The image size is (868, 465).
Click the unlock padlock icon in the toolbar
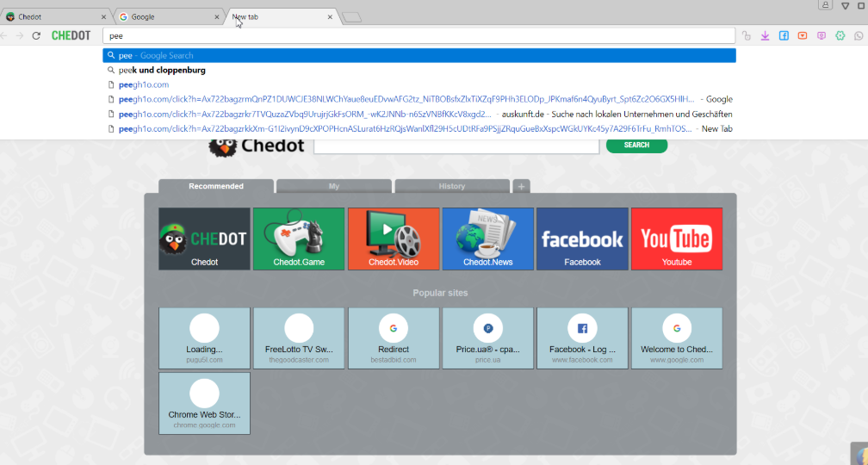pyautogui.click(x=747, y=36)
